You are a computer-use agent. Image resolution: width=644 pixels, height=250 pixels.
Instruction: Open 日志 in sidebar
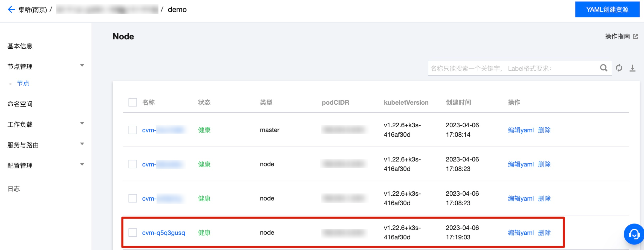point(14,189)
